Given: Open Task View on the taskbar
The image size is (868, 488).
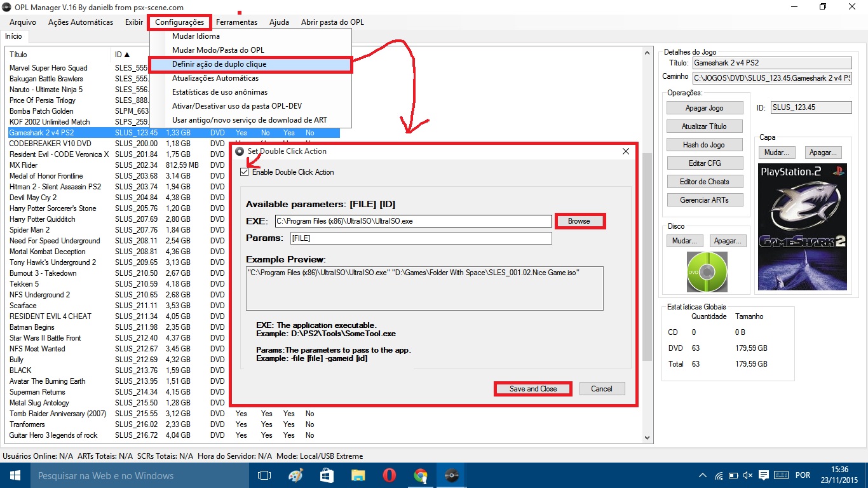Looking at the screenshot, I should point(264,475).
